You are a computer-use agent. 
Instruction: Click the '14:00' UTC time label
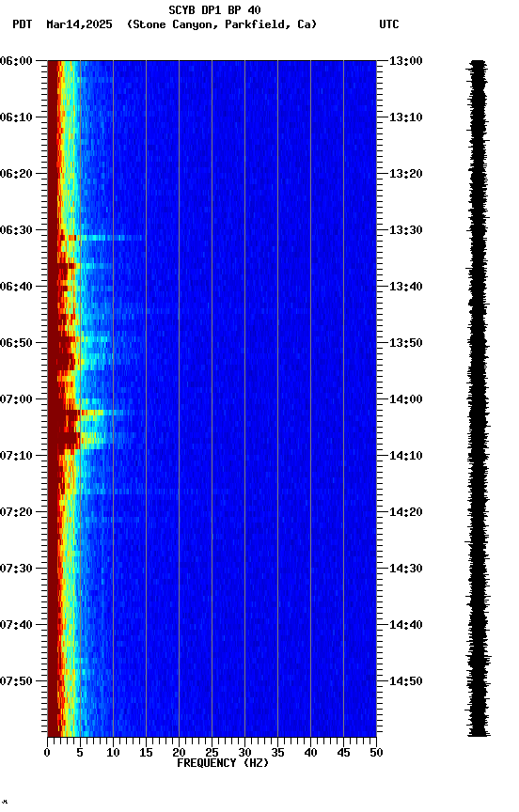click(406, 399)
